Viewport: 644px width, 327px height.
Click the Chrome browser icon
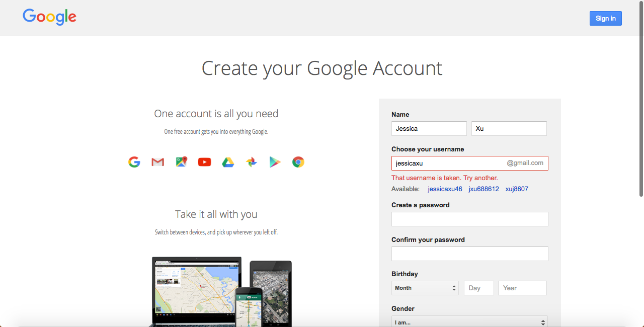[298, 162]
